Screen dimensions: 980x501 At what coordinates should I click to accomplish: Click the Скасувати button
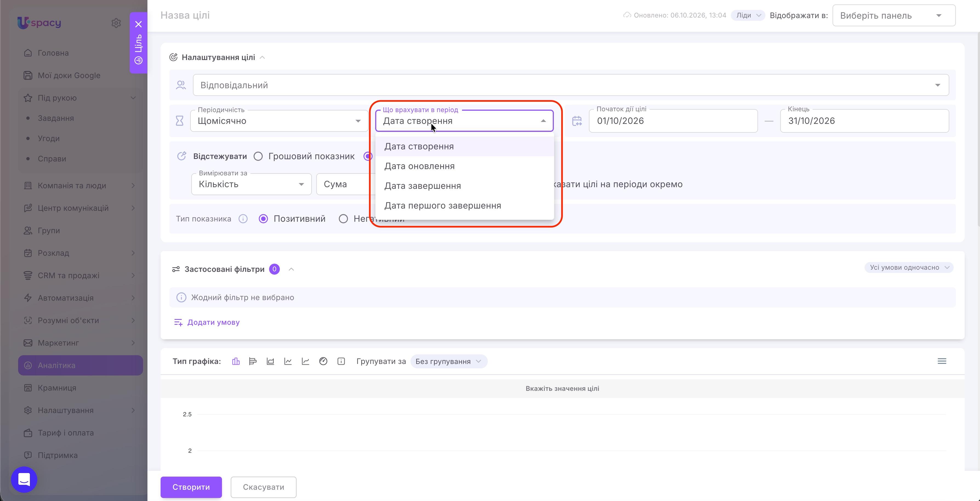(263, 487)
